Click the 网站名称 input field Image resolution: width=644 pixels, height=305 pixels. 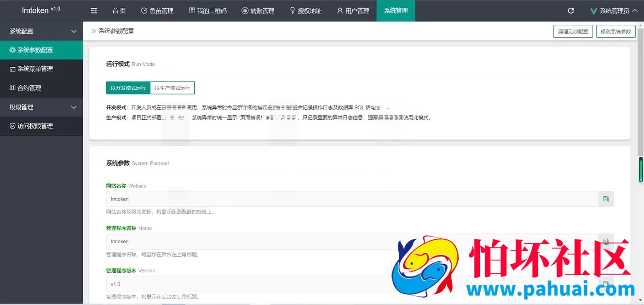[352, 199]
